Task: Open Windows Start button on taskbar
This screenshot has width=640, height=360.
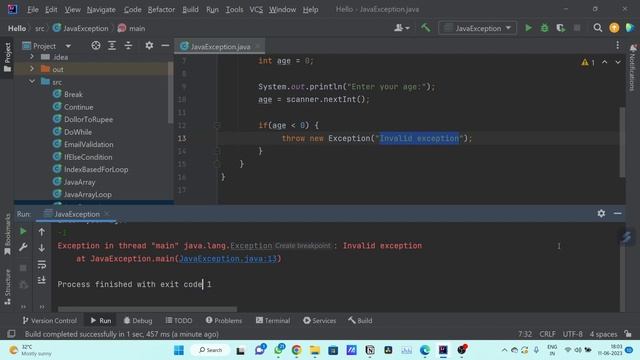Action: click(x=179, y=350)
